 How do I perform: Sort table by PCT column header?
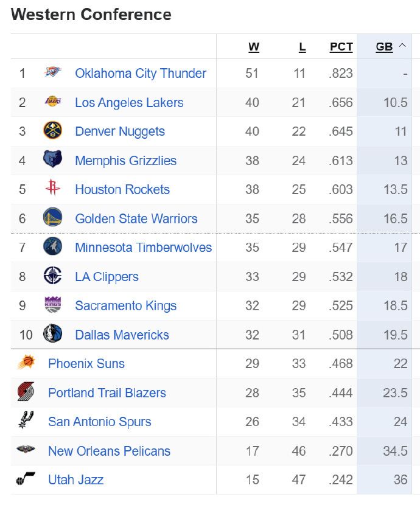[341, 47]
